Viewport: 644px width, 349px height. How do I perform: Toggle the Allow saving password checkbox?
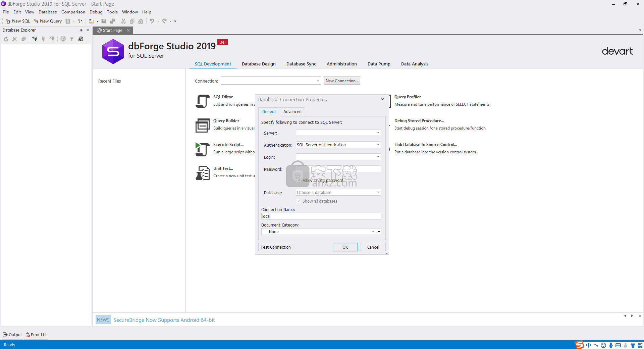coord(299,180)
